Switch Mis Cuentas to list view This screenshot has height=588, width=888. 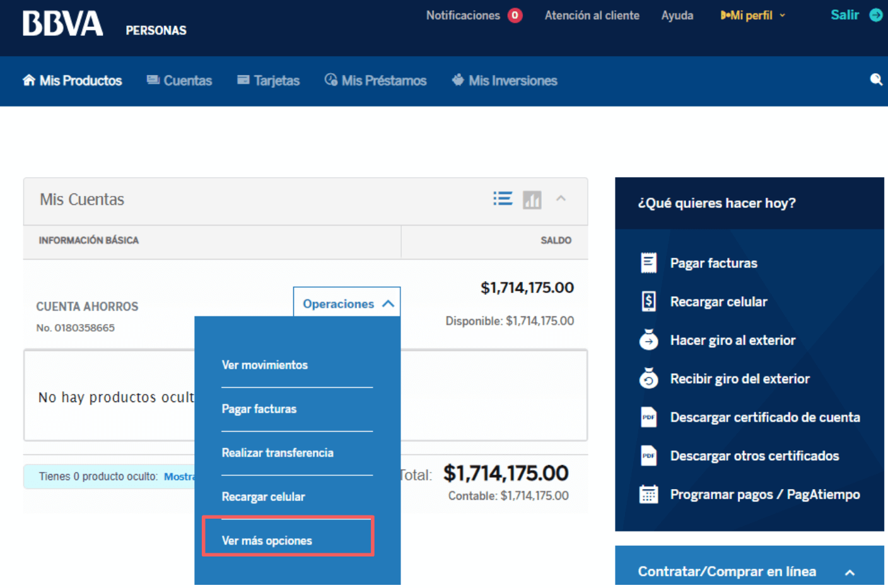coord(503,199)
